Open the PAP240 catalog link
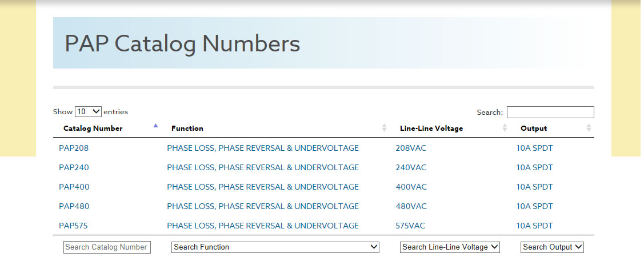Screen dimensions: 644x265 74,167
